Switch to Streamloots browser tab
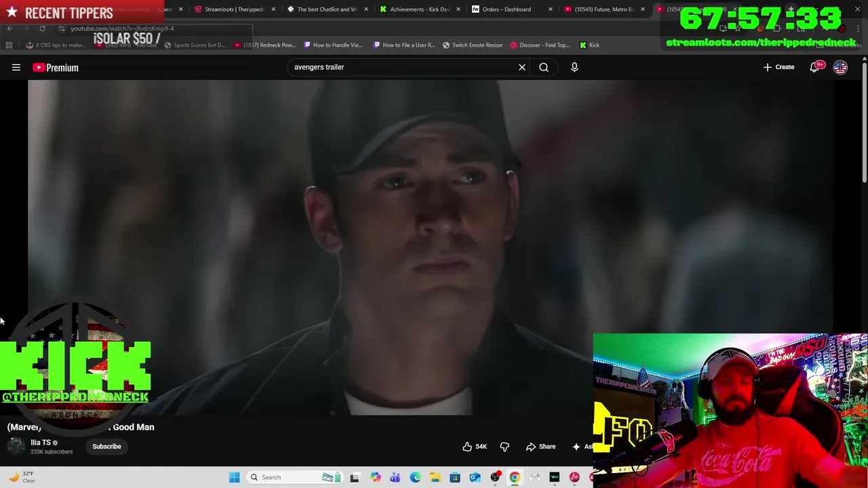The width and height of the screenshot is (868, 488). pos(234,9)
